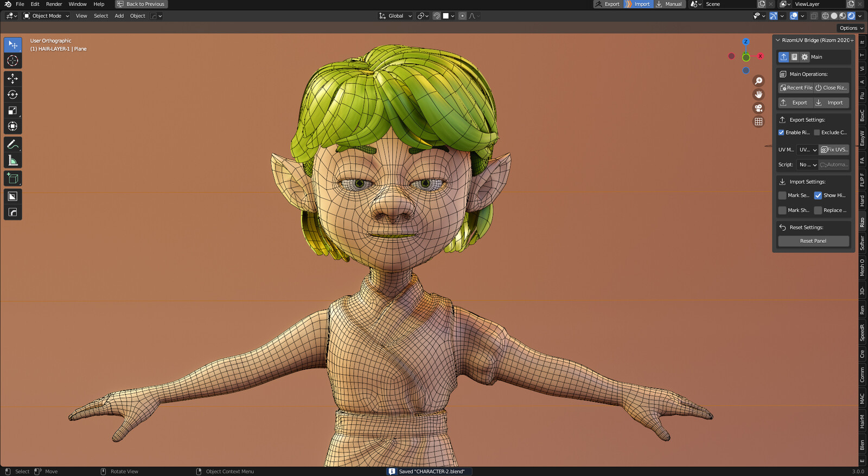
Task: Click the Scene name field
Action: 730,4
